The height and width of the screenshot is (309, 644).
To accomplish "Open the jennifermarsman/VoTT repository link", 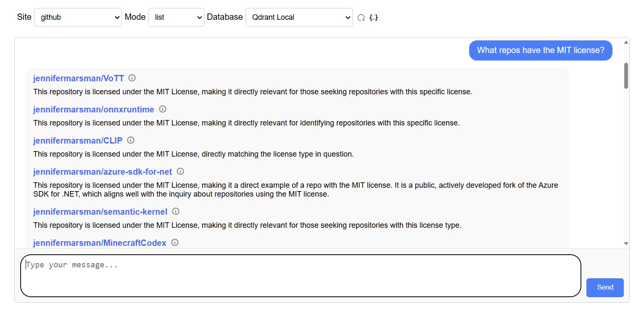I will tap(79, 78).
